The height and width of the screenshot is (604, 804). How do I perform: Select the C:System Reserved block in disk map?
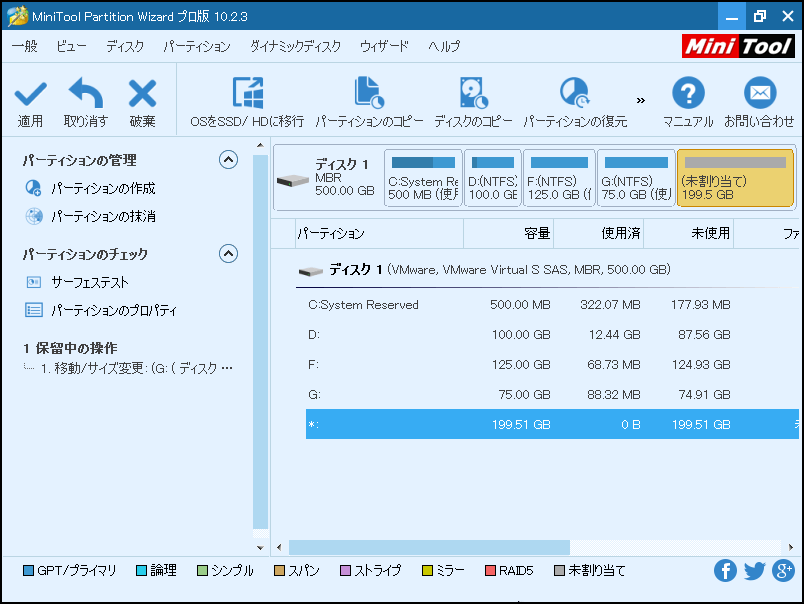(423, 178)
